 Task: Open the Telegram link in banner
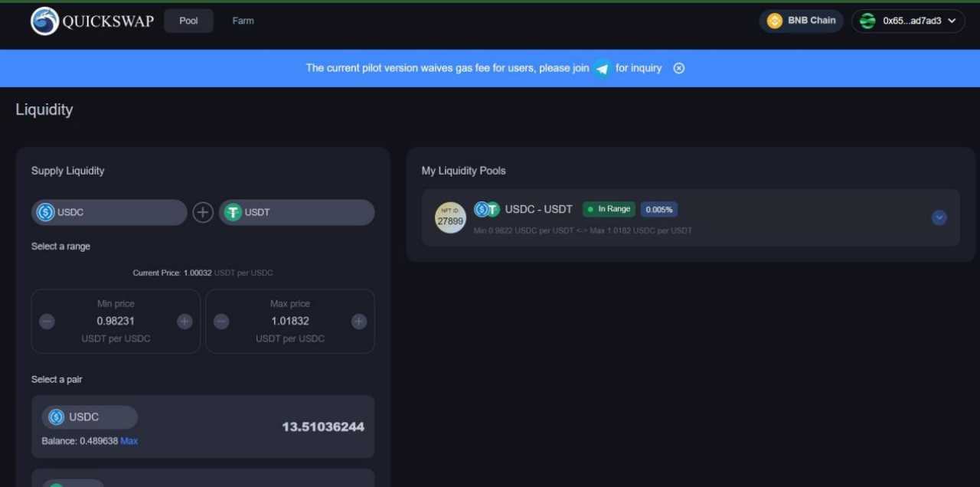603,68
